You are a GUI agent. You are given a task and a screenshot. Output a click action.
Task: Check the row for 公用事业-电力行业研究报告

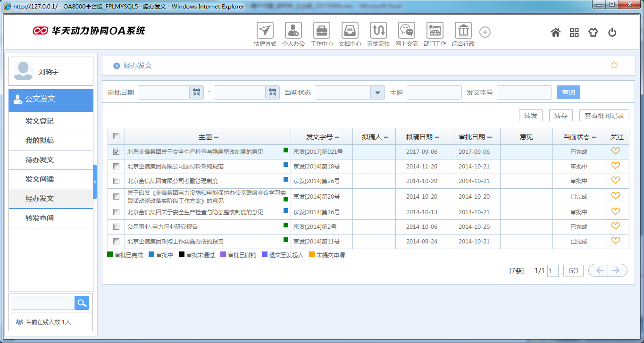116,226
